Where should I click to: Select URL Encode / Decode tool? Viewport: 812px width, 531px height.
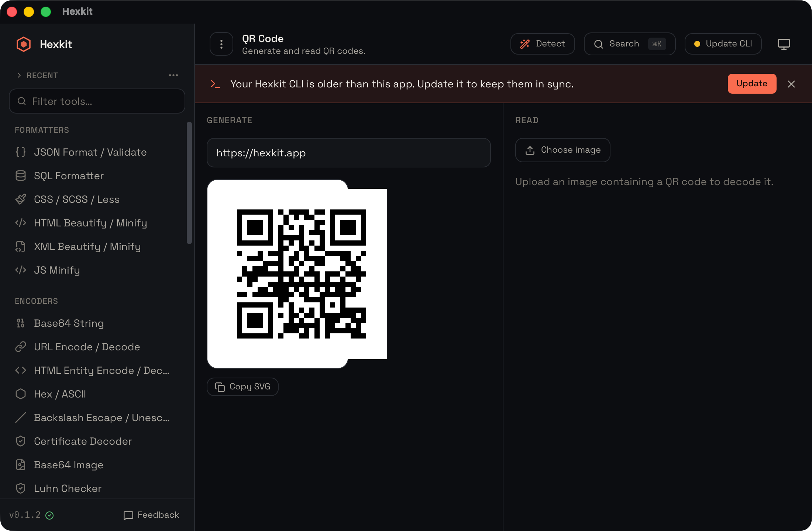pos(97,347)
